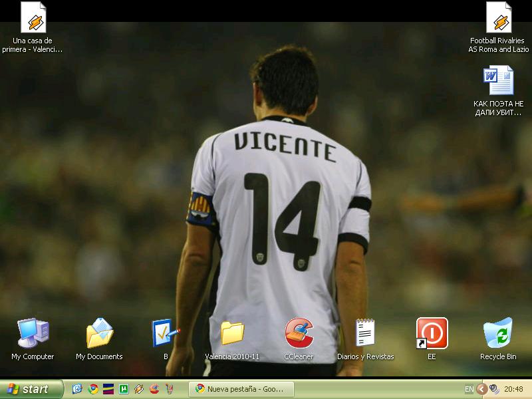The height and width of the screenshot is (399, 532).
Task: Open the Football Rivalries AS Roma and Lazio file
Action: 499,19
